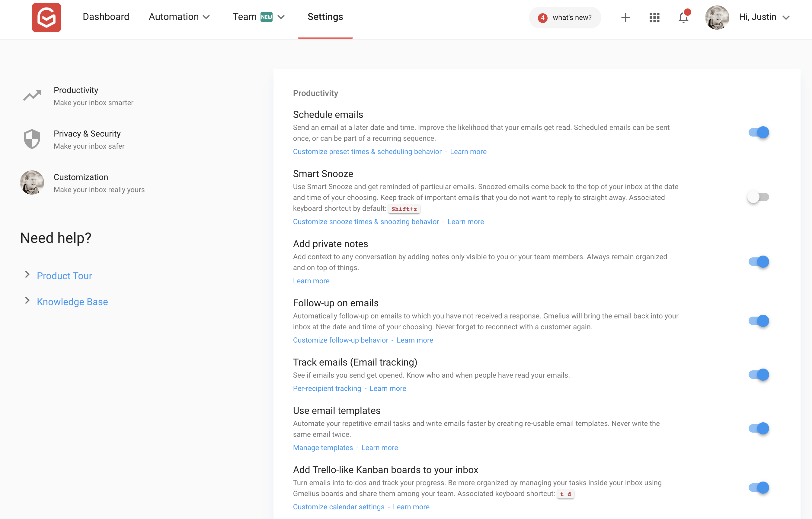
Task: Select the Settings tab
Action: tap(325, 17)
